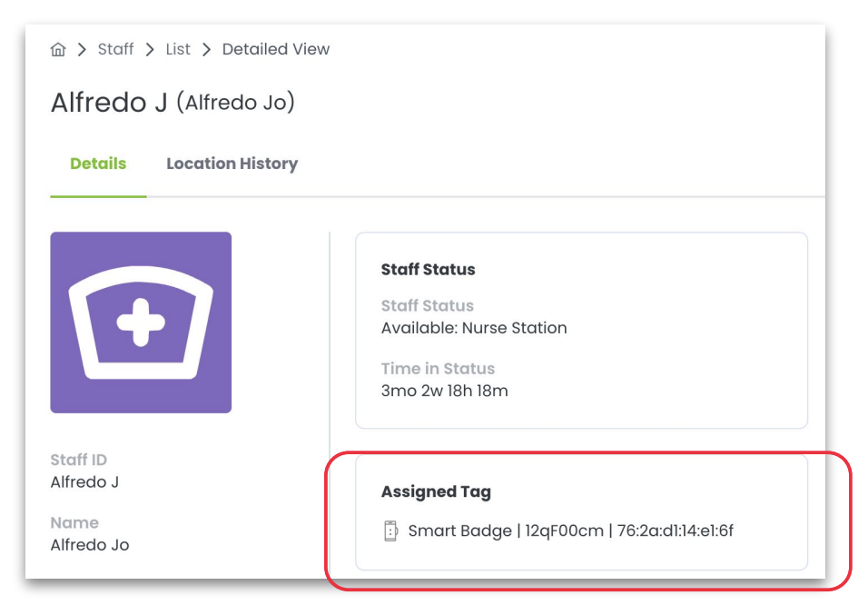Open the Staff breadcrumb link
Image resolution: width=868 pixels, height=605 pixels.
pyautogui.click(x=115, y=50)
